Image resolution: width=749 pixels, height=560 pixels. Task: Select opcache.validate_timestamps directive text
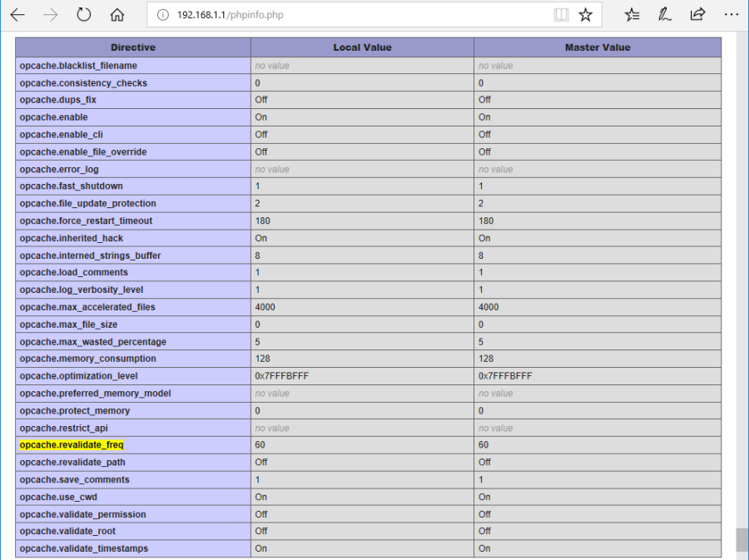click(83, 548)
